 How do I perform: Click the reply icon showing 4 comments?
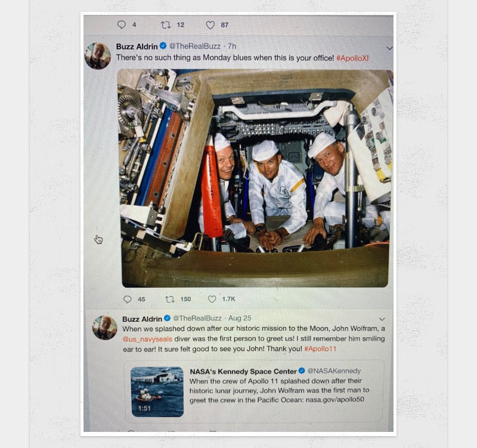(x=122, y=24)
